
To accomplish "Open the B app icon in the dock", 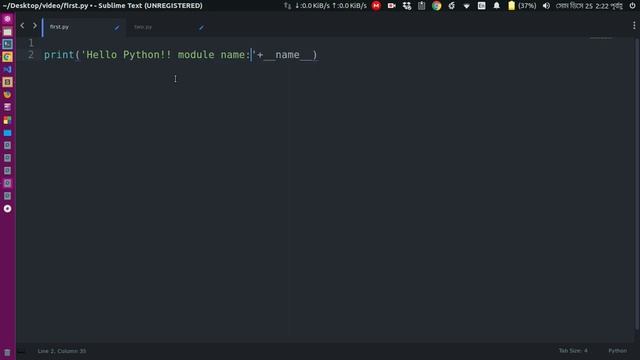I will pyautogui.click(x=7, y=82).
